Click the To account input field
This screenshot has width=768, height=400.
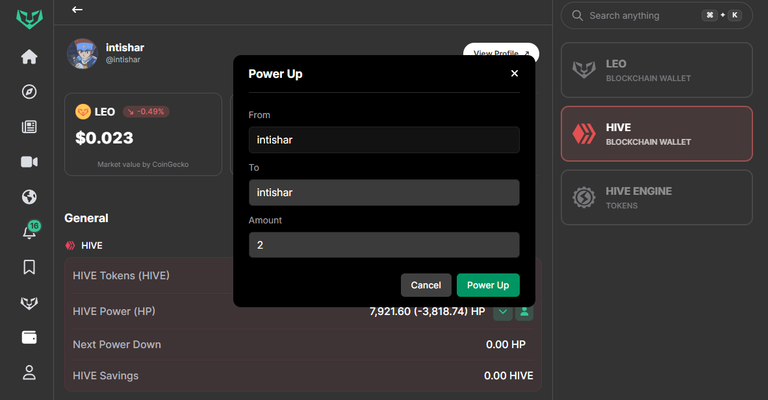click(384, 192)
